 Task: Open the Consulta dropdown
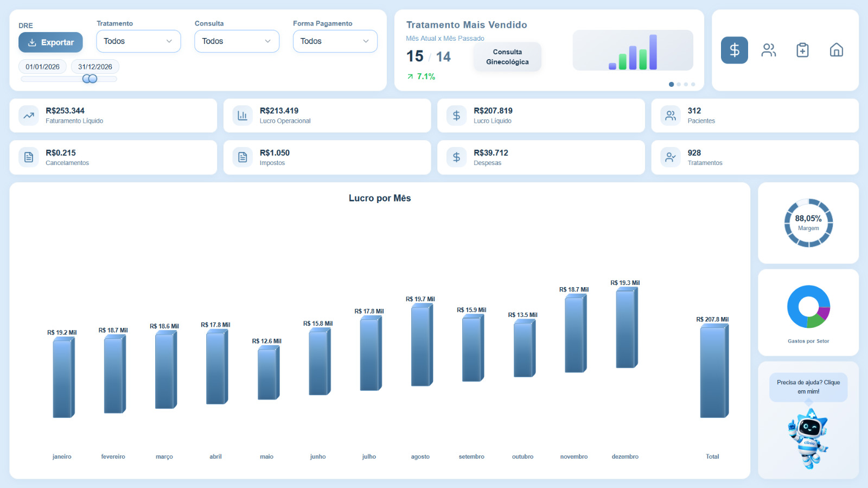coord(237,41)
